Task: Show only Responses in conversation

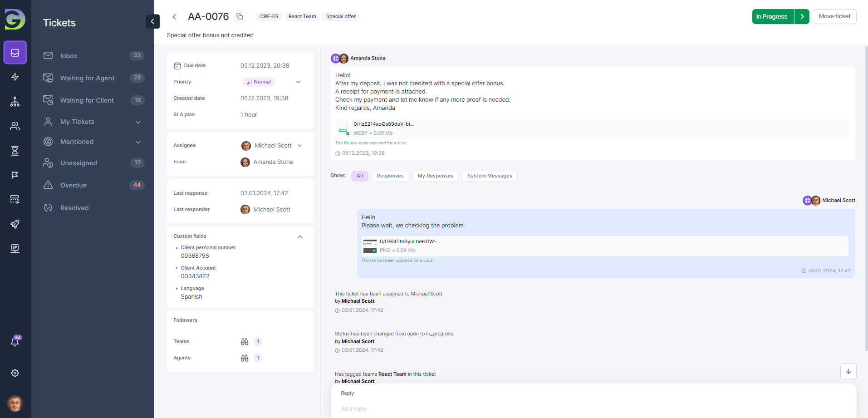Action: pos(390,176)
